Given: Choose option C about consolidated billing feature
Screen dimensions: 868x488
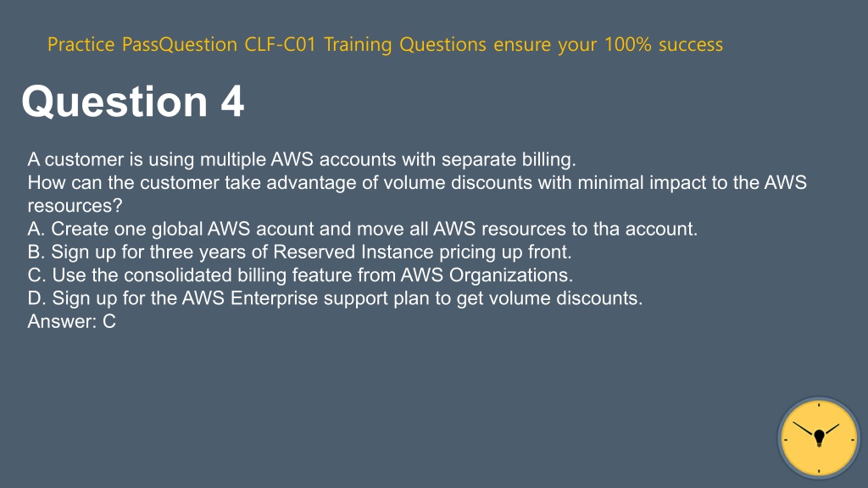Looking at the screenshot, I should pos(301,275).
